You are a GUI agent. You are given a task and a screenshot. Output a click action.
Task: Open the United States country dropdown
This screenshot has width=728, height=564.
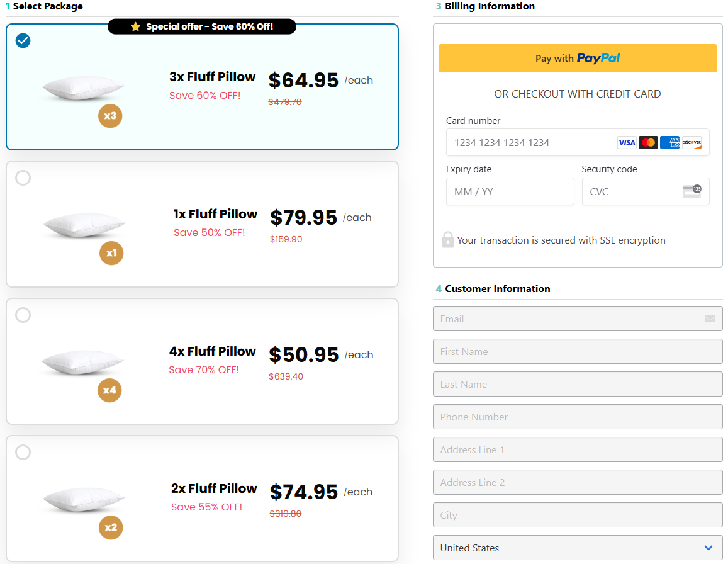coord(578,548)
